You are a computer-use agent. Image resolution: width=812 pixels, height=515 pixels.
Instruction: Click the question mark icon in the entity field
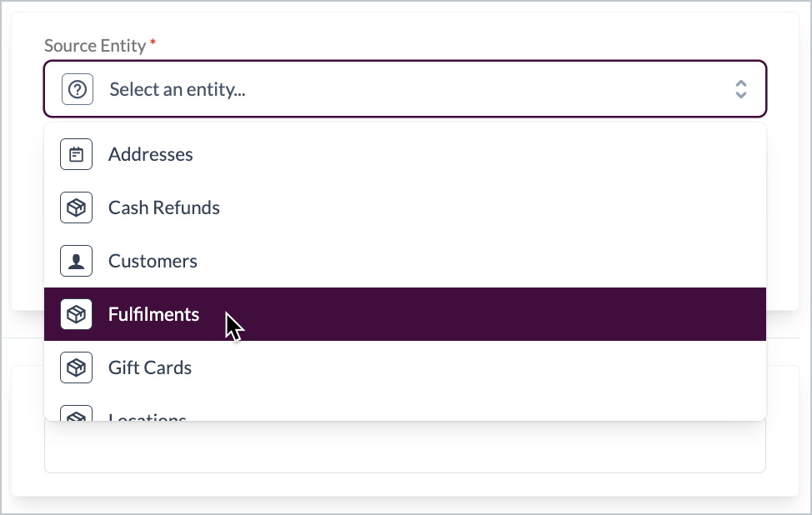tap(76, 88)
